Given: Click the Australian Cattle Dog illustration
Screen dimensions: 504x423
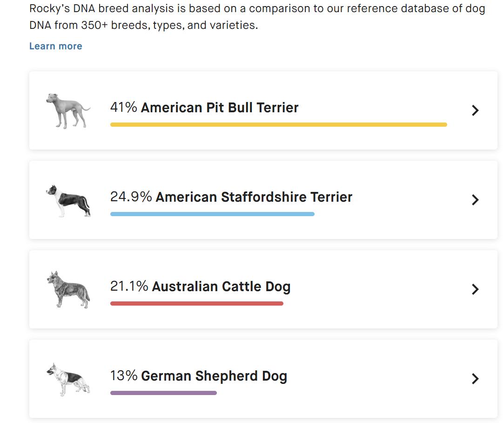Looking at the screenshot, I should click(68, 289).
